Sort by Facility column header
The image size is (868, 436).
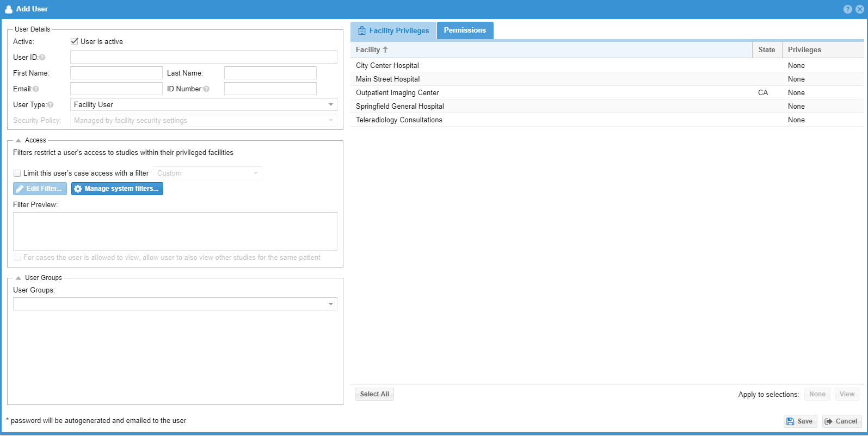click(x=551, y=49)
